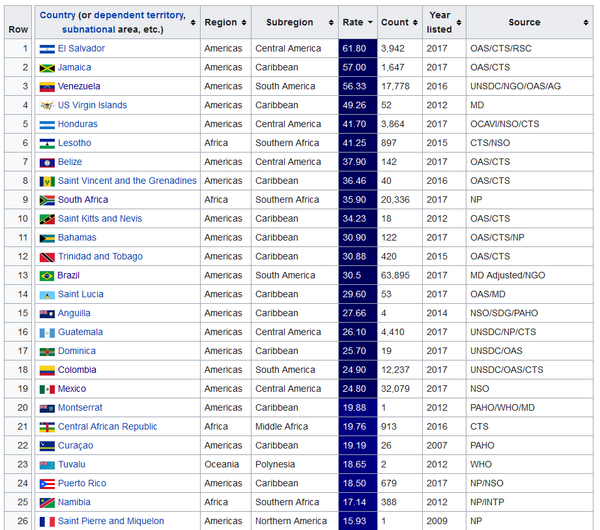Click the Brazil flag icon
600x530 pixels.
click(46, 276)
